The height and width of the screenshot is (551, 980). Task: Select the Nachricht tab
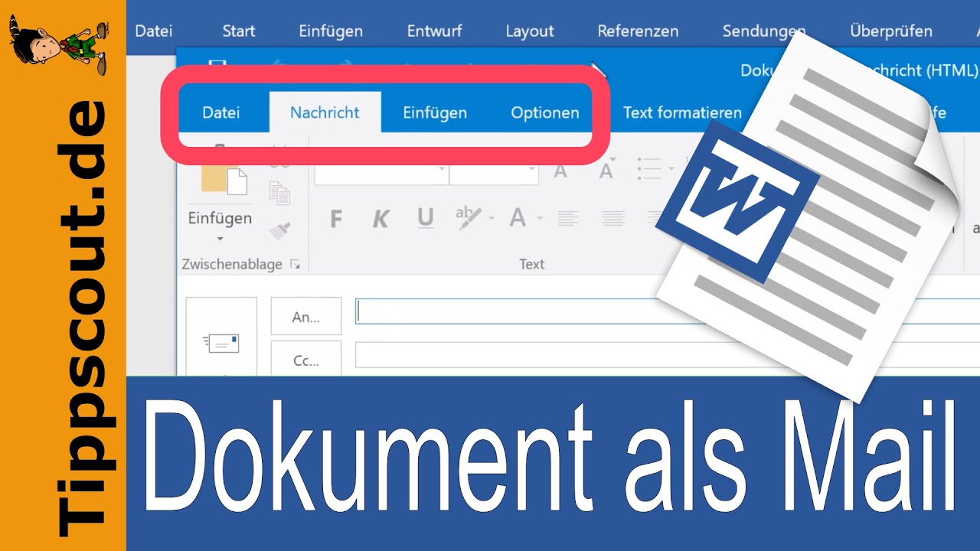pos(325,112)
